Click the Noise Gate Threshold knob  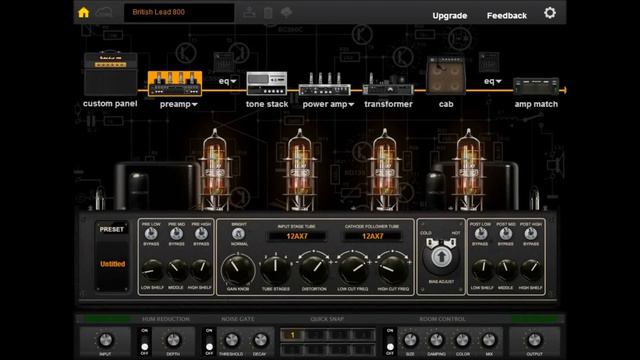pyautogui.click(x=232, y=340)
